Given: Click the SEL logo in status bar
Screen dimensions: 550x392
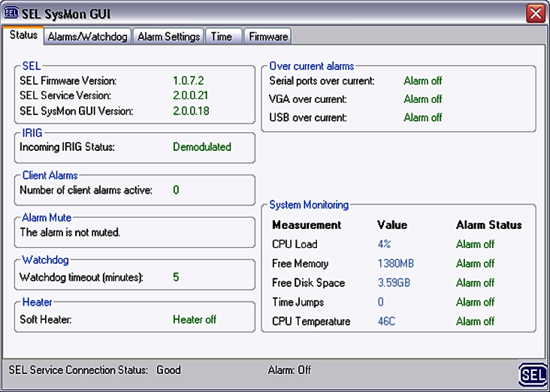Looking at the screenshot, I should (533, 375).
